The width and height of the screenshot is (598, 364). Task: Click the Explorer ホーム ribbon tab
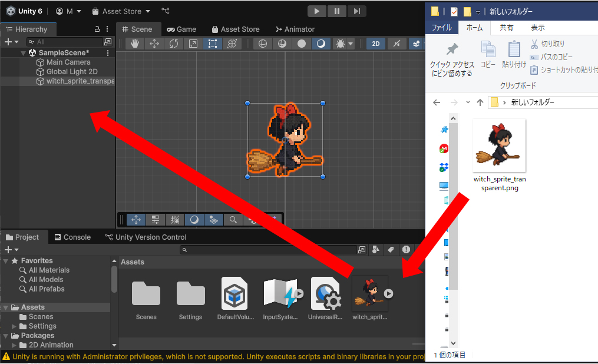coord(474,28)
